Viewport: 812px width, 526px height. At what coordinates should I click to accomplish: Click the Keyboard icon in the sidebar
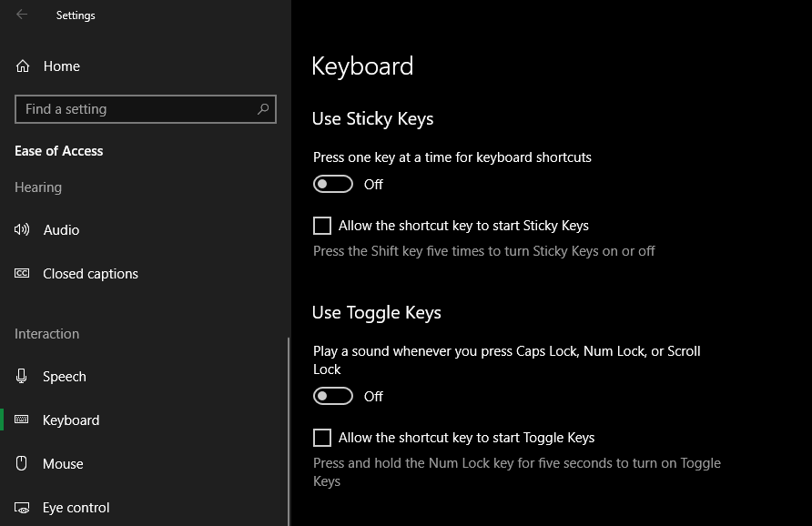click(x=21, y=420)
